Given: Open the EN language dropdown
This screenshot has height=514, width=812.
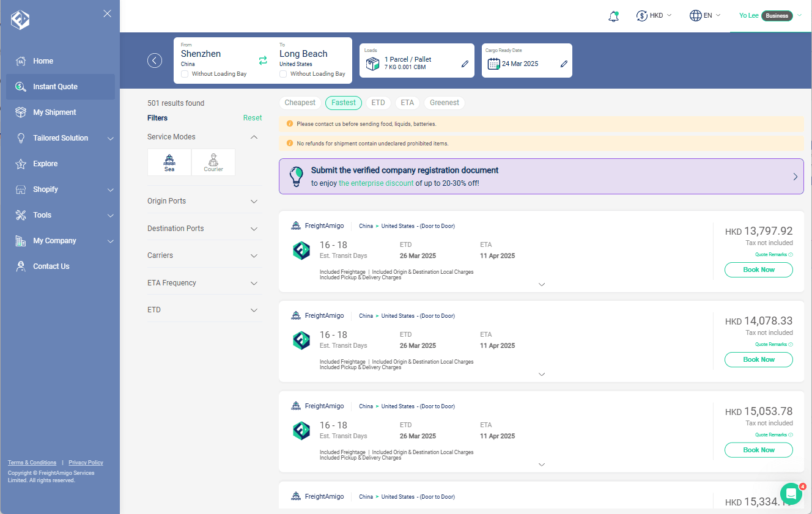Looking at the screenshot, I should [x=705, y=16].
